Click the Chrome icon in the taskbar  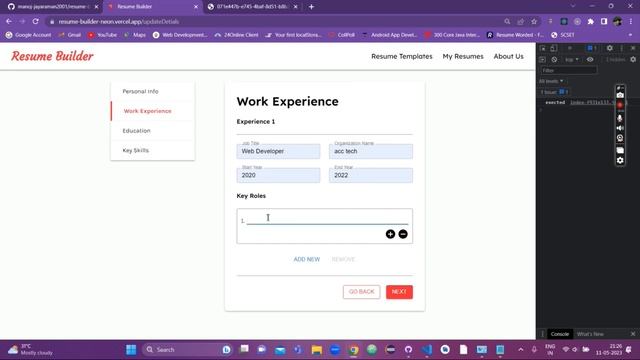(x=353, y=350)
